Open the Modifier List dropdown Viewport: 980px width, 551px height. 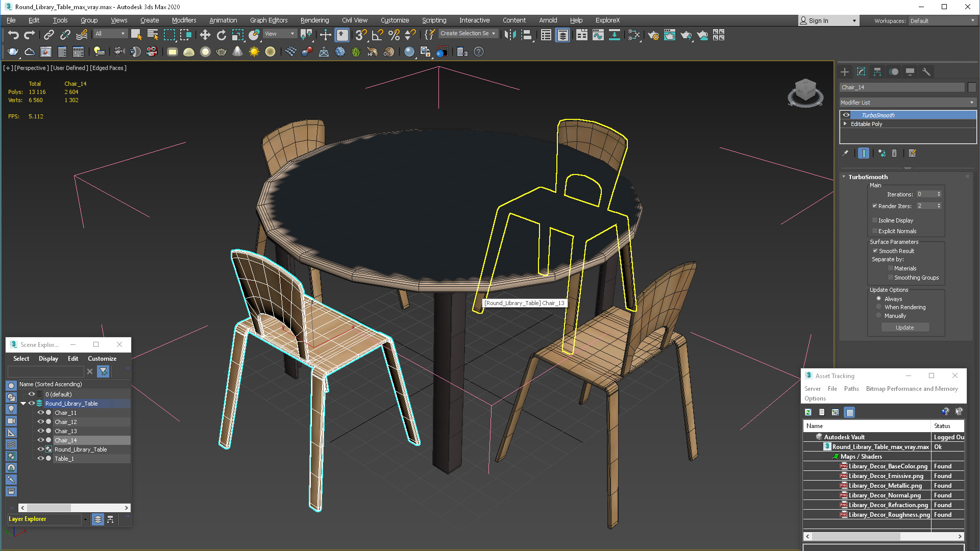click(x=908, y=103)
